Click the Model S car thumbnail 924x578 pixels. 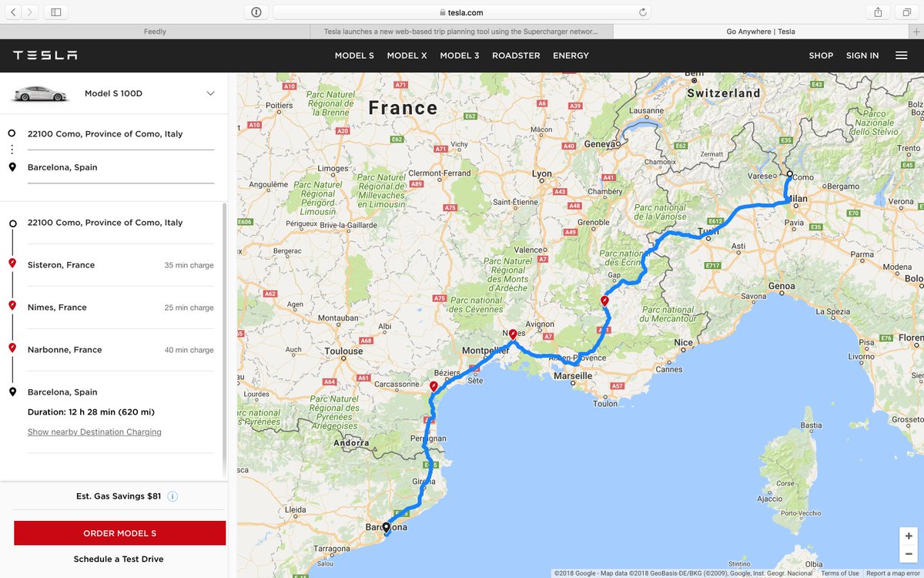(x=40, y=94)
